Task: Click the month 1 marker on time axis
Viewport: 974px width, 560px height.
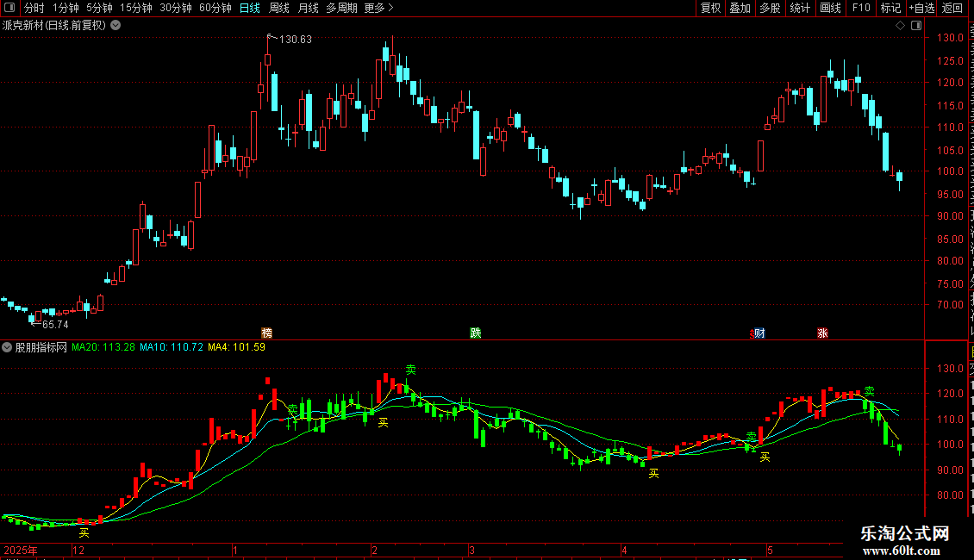Action: 235,550
